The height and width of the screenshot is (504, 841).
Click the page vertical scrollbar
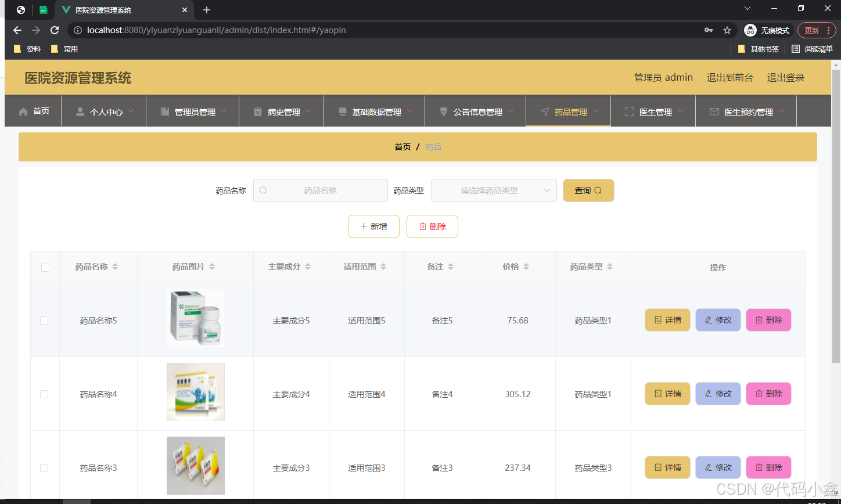836,217
